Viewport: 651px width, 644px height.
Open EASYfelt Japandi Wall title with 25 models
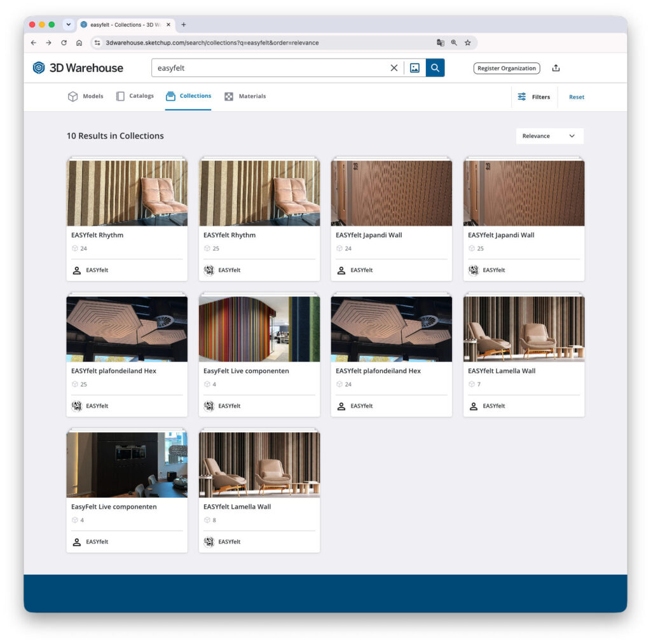pyautogui.click(x=501, y=235)
